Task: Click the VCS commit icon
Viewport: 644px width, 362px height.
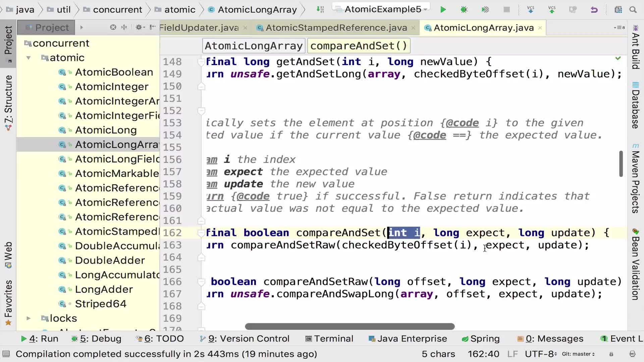Action: pos(552,10)
